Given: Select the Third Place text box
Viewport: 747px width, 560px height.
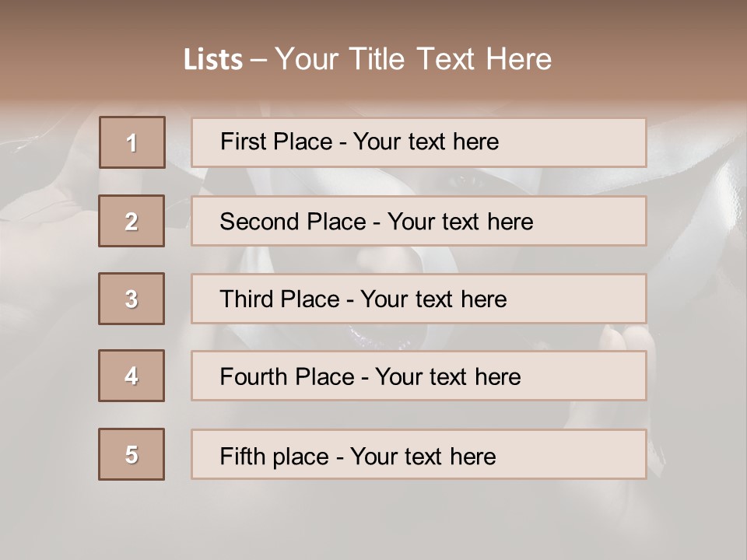Looking at the screenshot, I should (x=419, y=299).
